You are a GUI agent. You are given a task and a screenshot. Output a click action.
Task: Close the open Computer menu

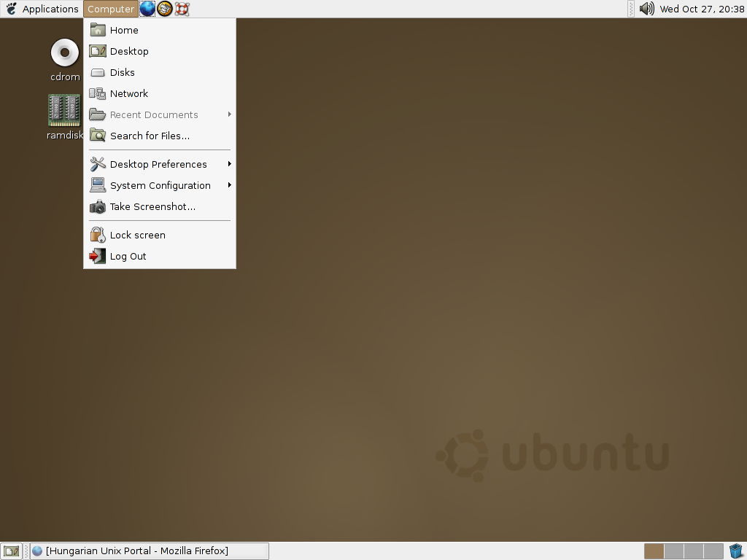pyautogui.click(x=111, y=9)
